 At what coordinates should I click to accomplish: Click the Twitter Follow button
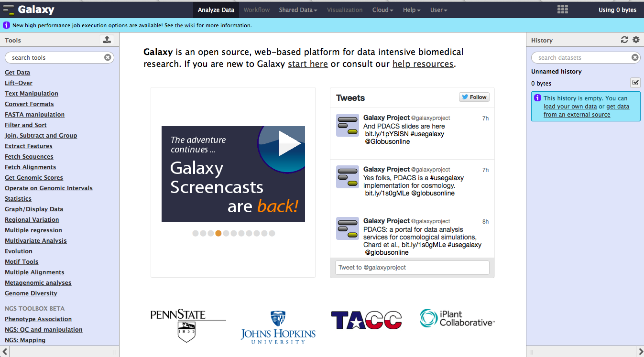click(474, 97)
